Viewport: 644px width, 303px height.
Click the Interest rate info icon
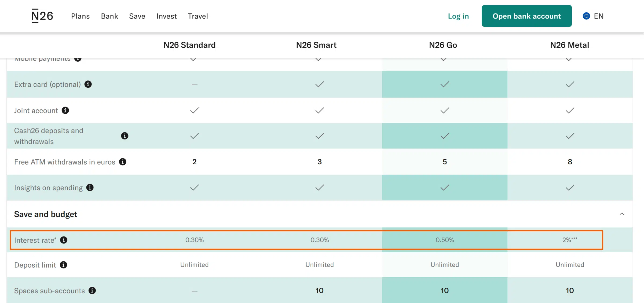coord(64,240)
